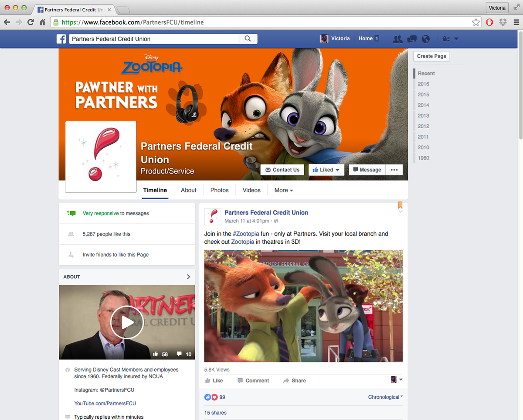
Task: Click the #Zootopia hashtag link
Action: pyautogui.click(x=246, y=234)
